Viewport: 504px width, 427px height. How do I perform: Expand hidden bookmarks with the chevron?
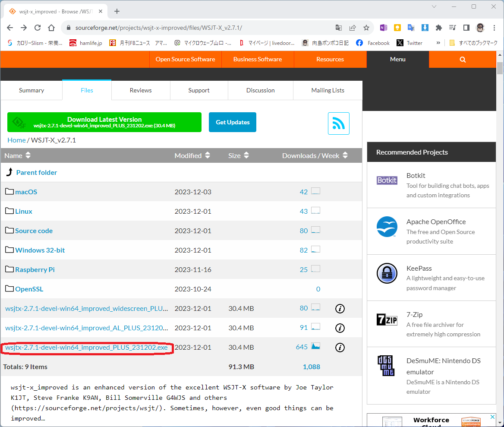[438, 43]
